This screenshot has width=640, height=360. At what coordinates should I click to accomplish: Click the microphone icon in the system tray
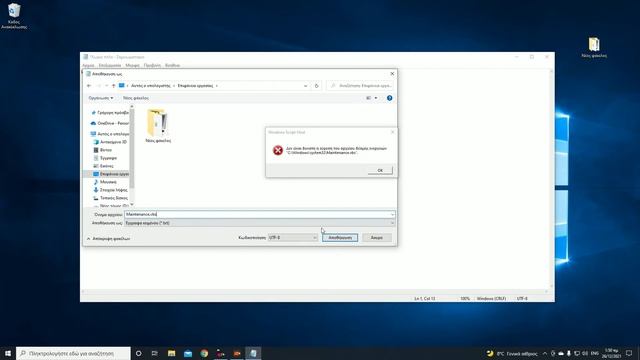pyautogui.click(x=569, y=353)
